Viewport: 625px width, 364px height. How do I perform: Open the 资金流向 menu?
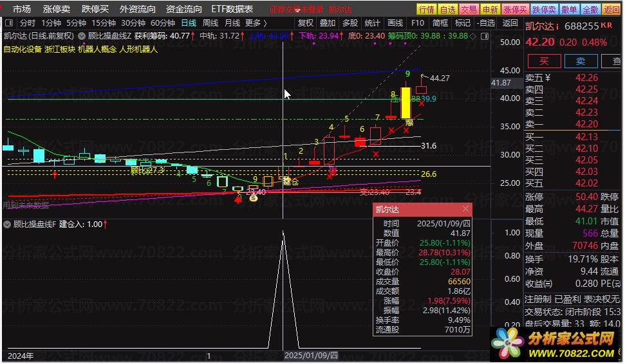(x=183, y=9)
